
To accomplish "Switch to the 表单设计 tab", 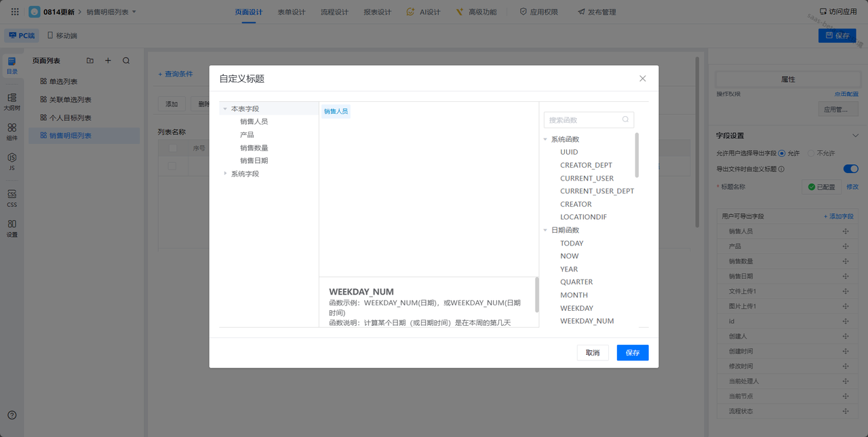I will (292, 12).
